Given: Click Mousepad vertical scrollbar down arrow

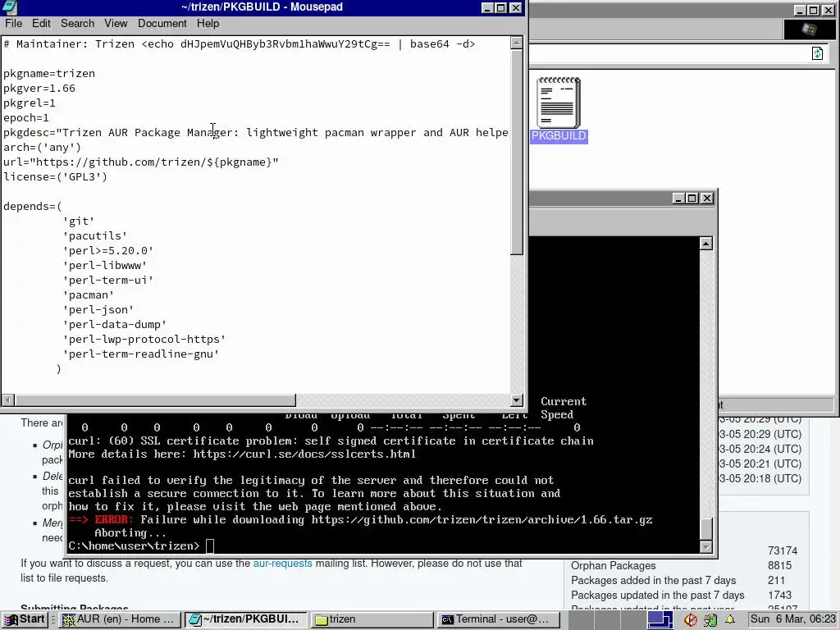Looking at the screenshot, I should [x=517, y=399].
